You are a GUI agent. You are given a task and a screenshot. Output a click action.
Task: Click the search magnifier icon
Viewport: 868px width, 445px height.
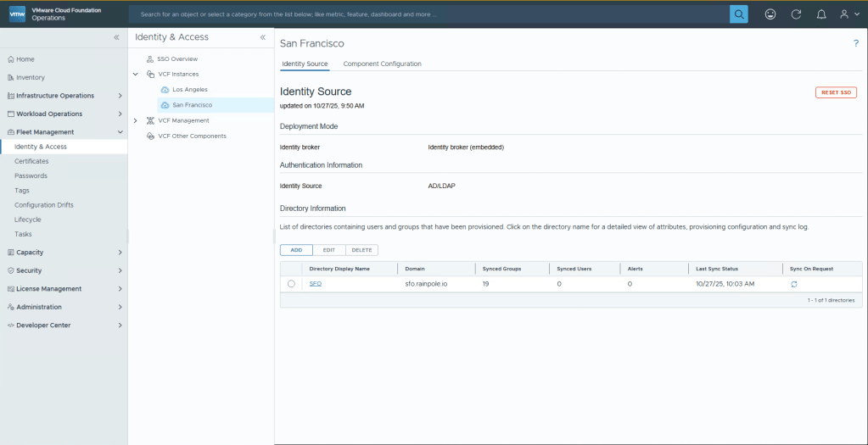coord(738,14)
